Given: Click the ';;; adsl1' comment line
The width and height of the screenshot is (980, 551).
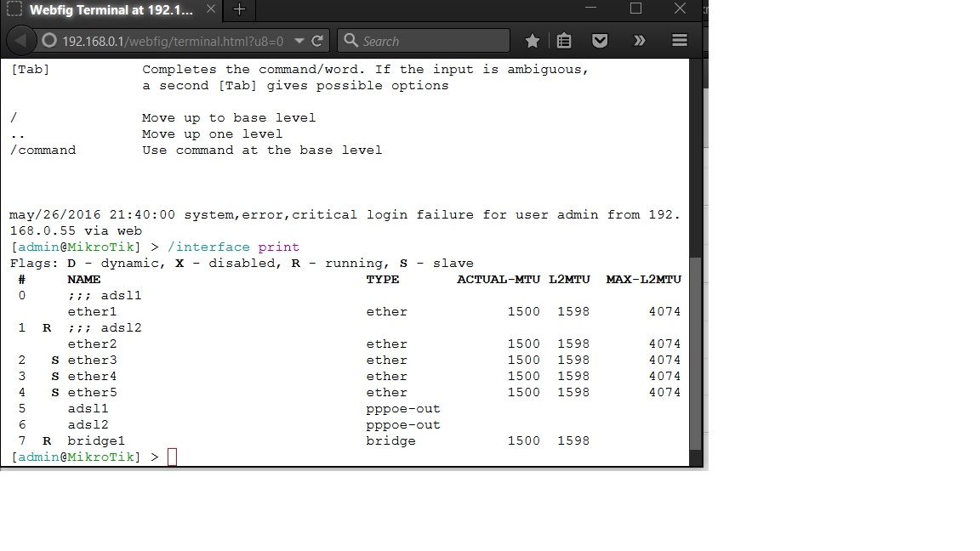Looking at the screenshot, I should coord(105,296).
